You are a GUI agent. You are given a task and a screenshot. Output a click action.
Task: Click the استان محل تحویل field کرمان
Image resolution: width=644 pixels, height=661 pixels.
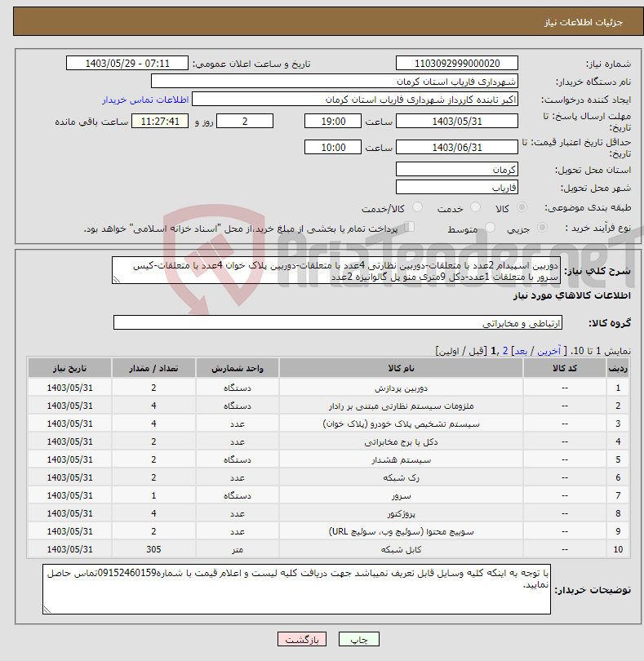(457, 170)
